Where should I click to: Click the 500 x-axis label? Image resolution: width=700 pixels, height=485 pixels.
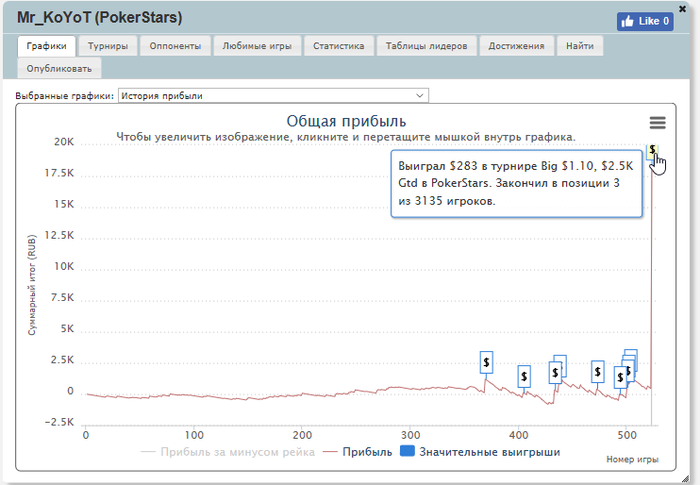point(627,435)
